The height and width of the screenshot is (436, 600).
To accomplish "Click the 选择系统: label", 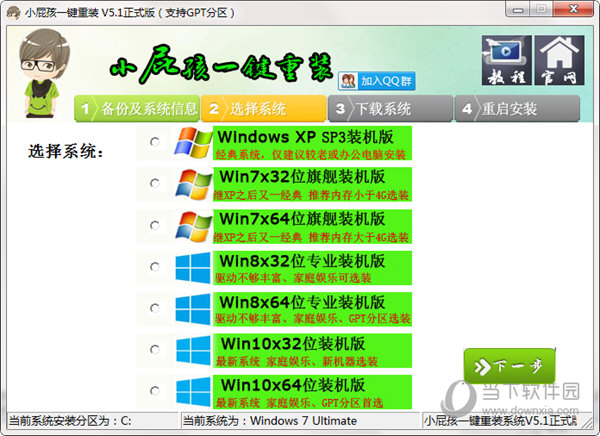I will (x=66, y=152).
